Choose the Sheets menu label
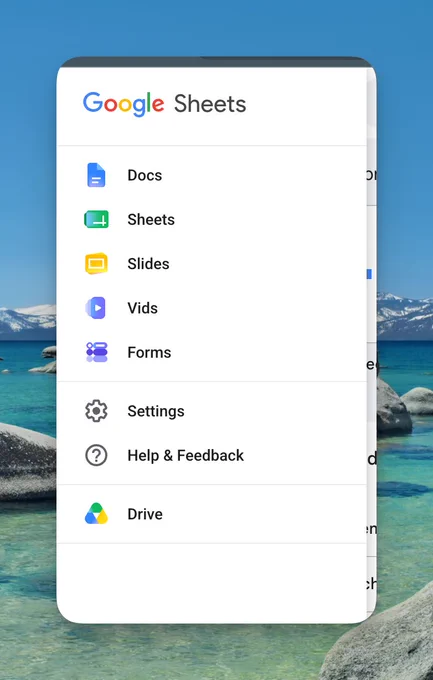Viewport: 433px width, 680px height. click(151, 219)
